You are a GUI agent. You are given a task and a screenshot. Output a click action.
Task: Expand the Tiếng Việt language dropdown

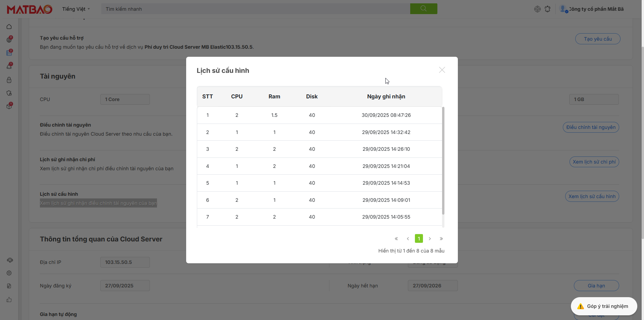(76, 9)
